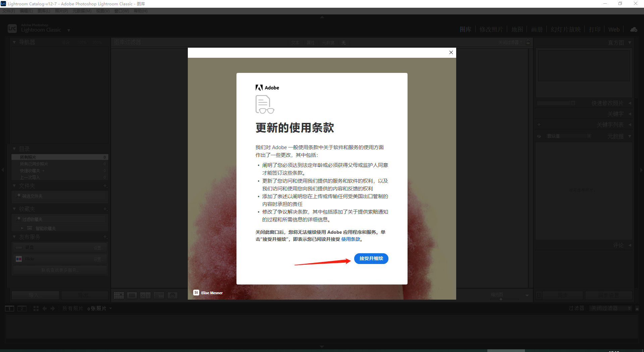The height and width of the screenshot is (352, 644).
Task: Open the 元数据(M) menu
Action: point(82,11)
